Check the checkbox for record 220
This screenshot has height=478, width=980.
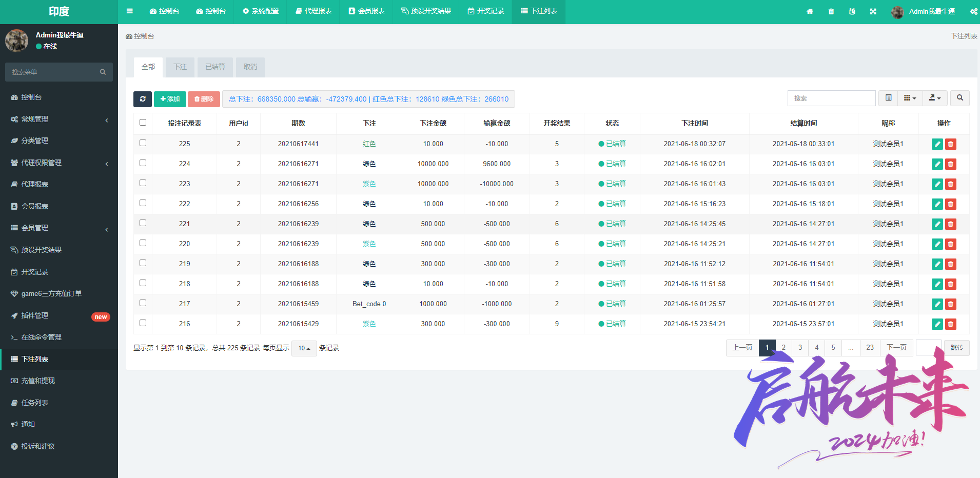pos(143,243)
